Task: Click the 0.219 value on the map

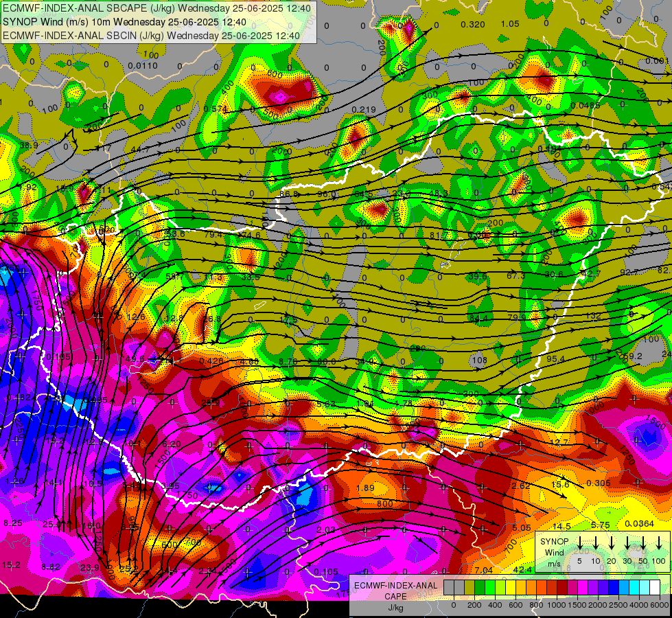Action: coord(363,110)
